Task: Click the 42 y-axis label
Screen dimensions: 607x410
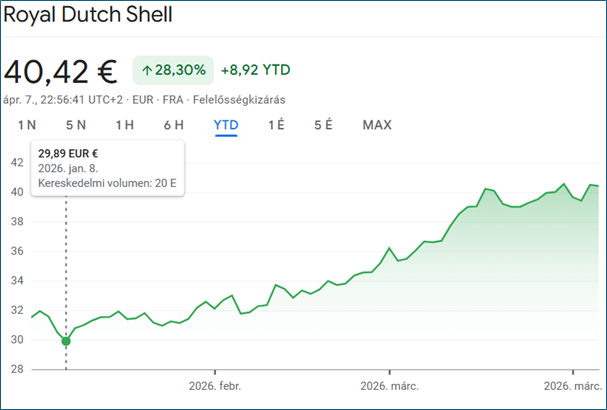Action: coord(17,162)
